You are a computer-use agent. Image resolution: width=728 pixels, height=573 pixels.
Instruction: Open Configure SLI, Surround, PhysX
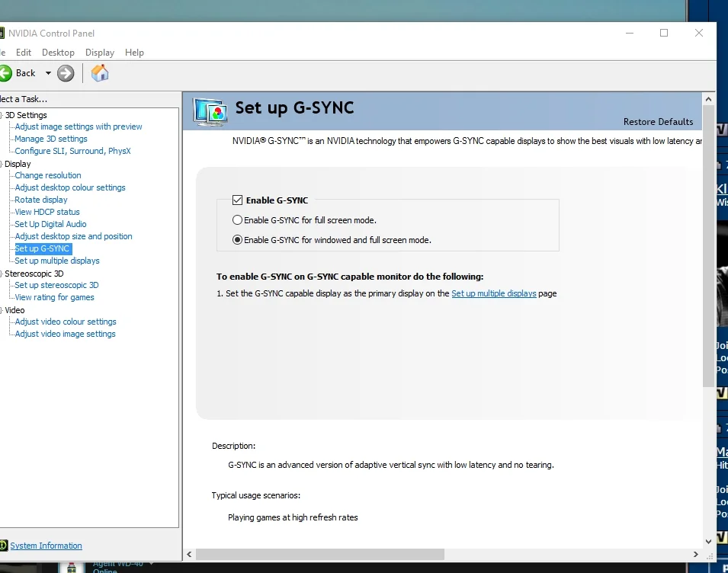click(73, 151)
